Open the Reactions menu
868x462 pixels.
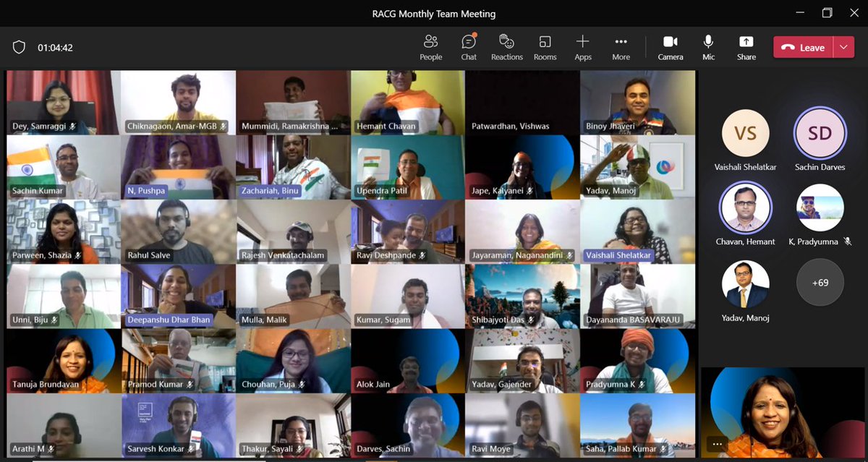pyautogui.click(x=506, y=47)
